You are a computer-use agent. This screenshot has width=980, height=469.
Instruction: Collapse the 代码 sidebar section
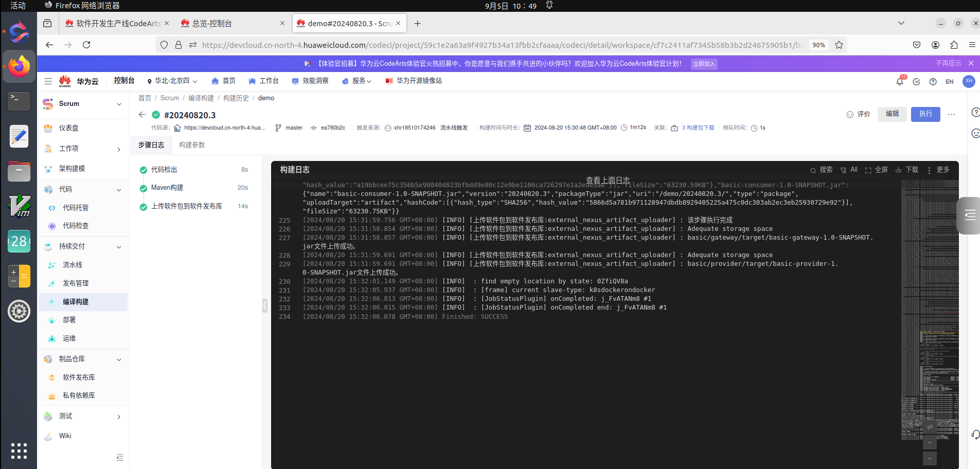119,190
